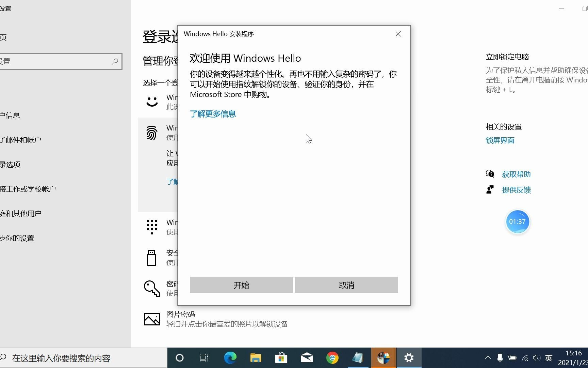Open File Explorer from the taskbar
Screen dimensions: 588x368
(256, 358)
